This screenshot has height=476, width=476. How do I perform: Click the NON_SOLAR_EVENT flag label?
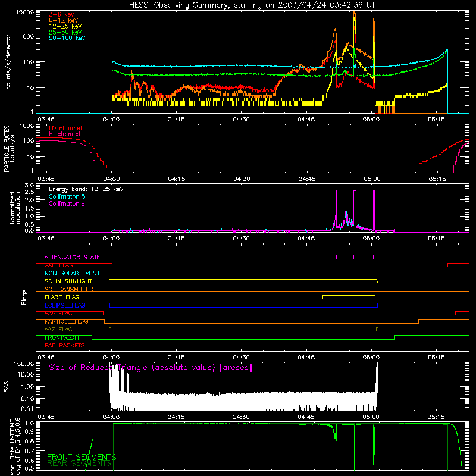coord(72,273)
